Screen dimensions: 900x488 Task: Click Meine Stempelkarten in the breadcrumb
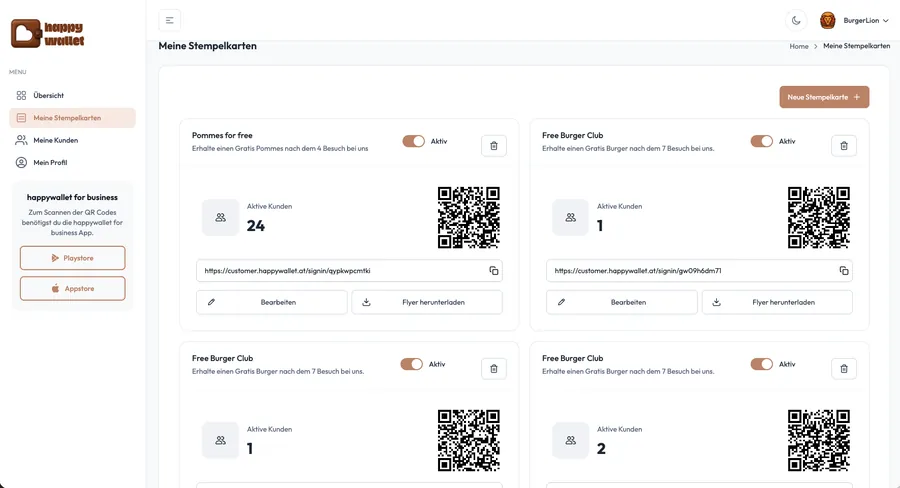coord(856,46)
